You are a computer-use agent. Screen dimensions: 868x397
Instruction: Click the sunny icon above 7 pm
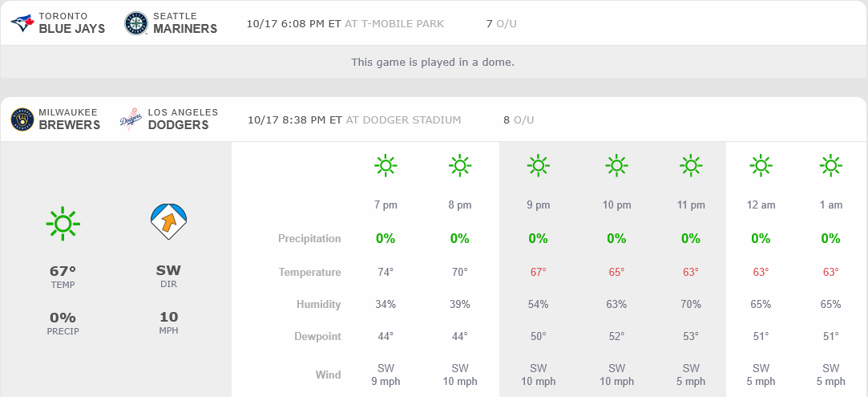386,166
